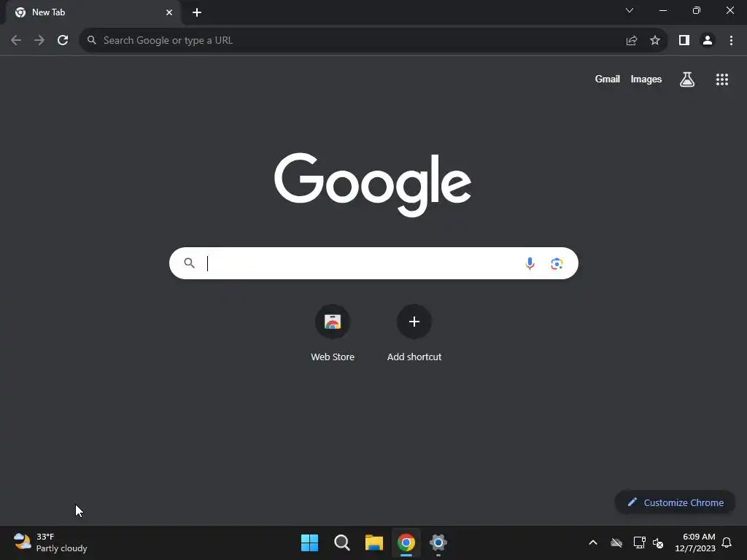
Task: Click the Web Store label text
Action: (x=333, y=357)
